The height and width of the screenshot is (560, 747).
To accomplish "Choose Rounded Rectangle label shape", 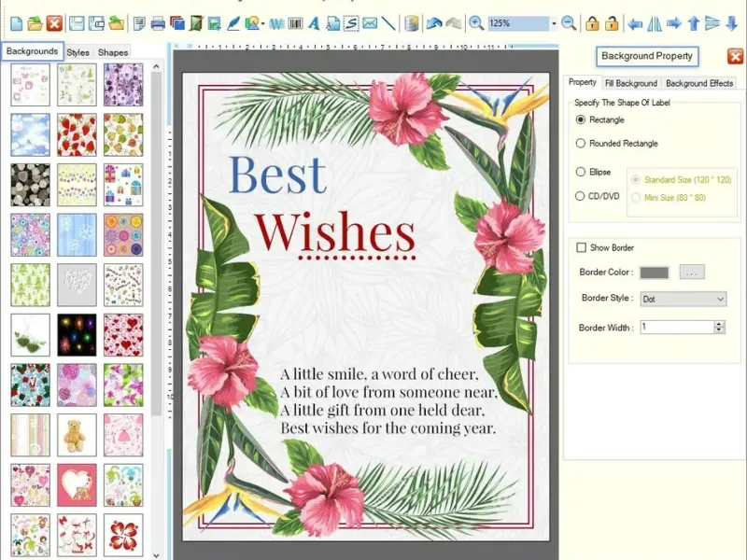I will [x=580, y=143].
